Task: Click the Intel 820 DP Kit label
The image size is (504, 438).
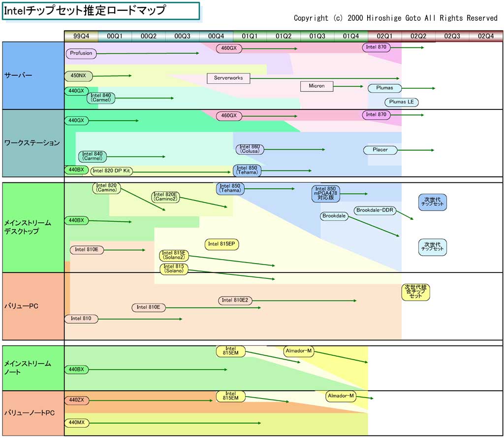Action: click(x=112, y=171)
